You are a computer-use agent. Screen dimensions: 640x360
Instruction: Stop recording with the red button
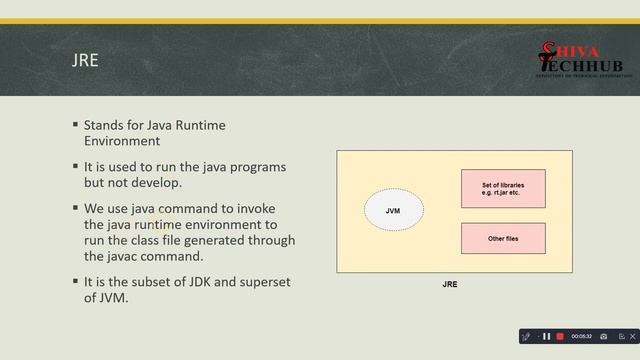[x=560, y=336]
